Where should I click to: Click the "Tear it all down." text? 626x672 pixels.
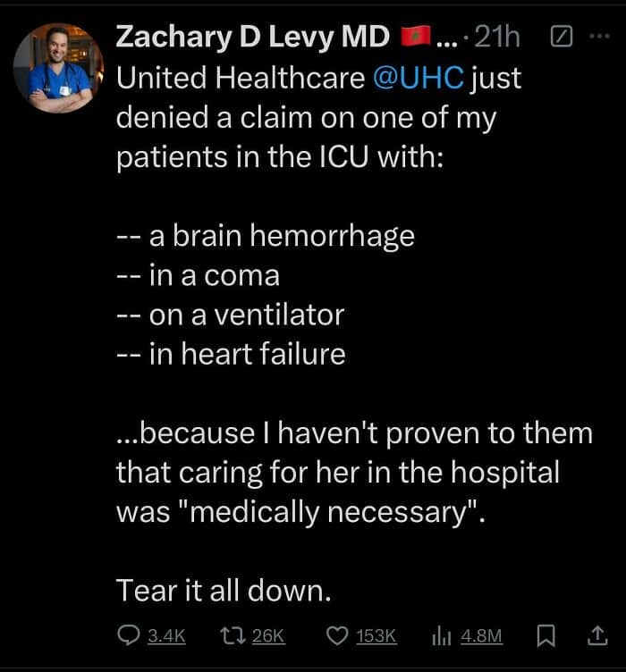(x=224, y=590)
